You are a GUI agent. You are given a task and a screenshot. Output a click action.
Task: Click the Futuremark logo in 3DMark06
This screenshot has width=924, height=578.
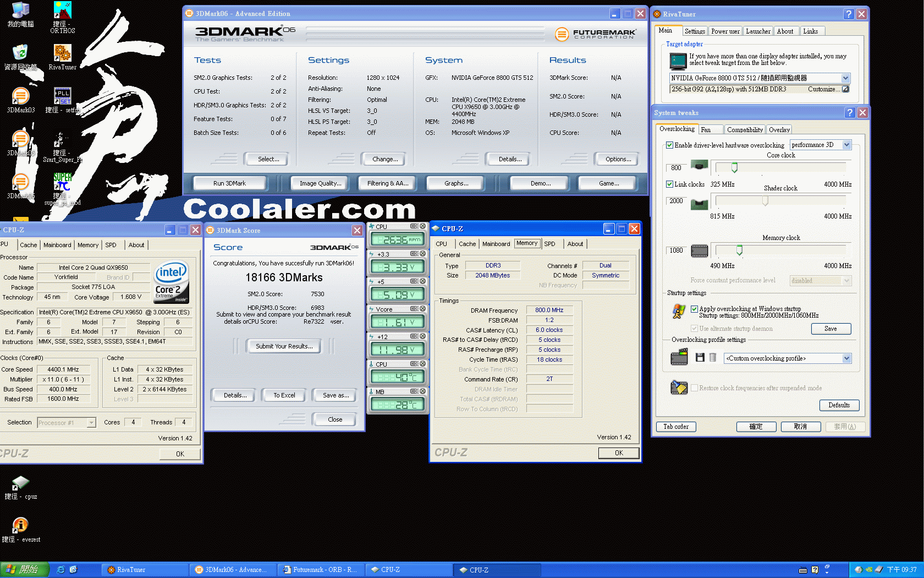(596, 34)
